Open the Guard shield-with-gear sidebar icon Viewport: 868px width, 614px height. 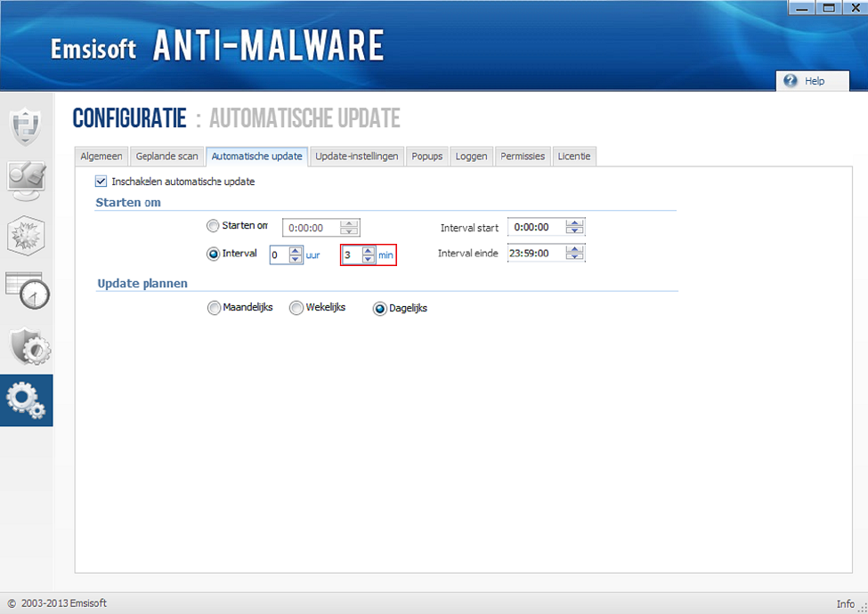click(30, 346)
